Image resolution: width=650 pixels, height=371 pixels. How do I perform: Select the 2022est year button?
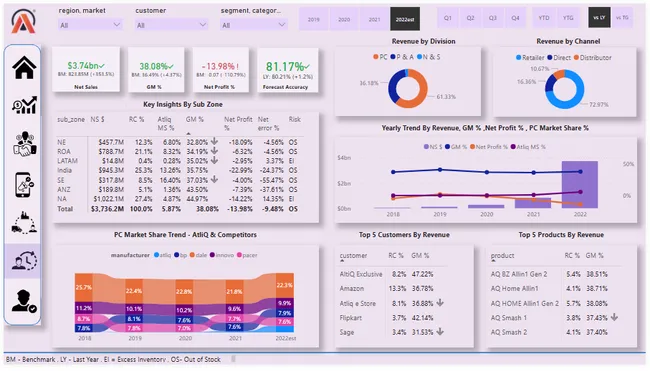405,19
